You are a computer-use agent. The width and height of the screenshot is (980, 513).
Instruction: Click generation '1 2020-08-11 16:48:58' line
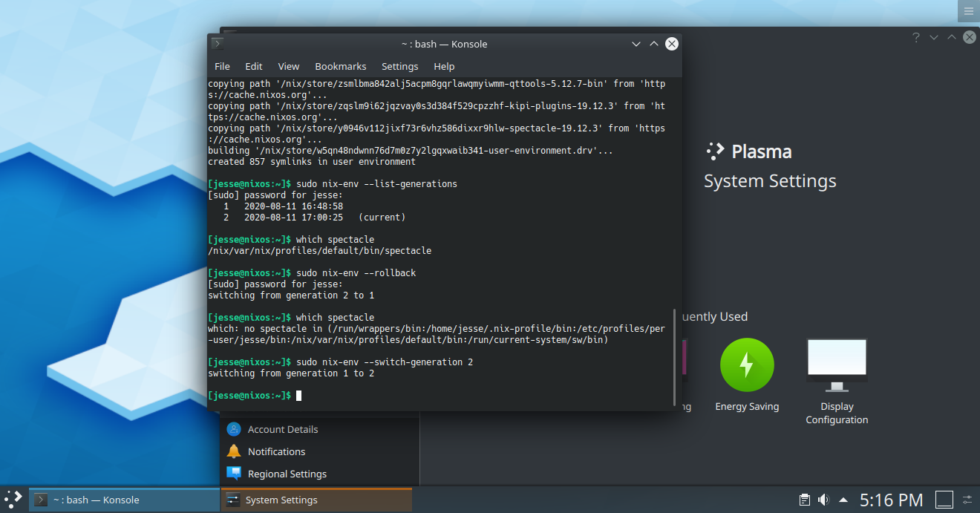coord(283,206)
